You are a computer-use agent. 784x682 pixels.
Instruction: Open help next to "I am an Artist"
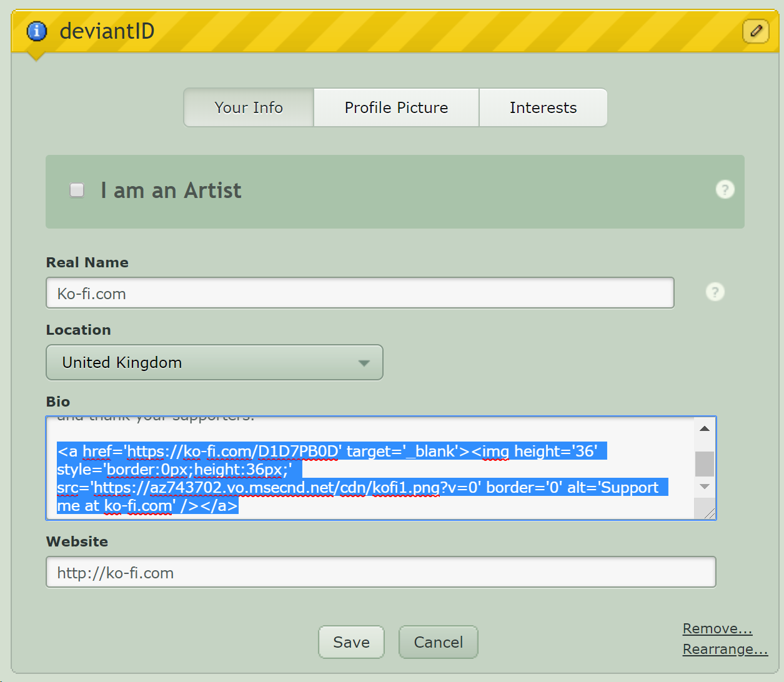tap(725, 190)
